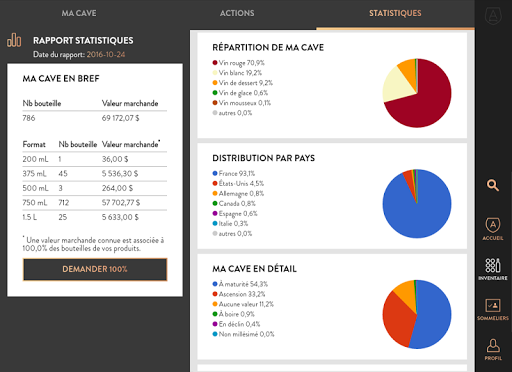Screen dimensions: 512x372
Task: Click the Vin blanc legend entry
Action: pos(237,73)
